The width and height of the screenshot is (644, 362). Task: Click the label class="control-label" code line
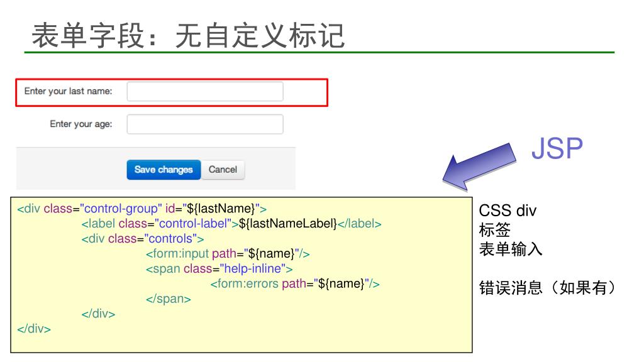coord(231,224)
